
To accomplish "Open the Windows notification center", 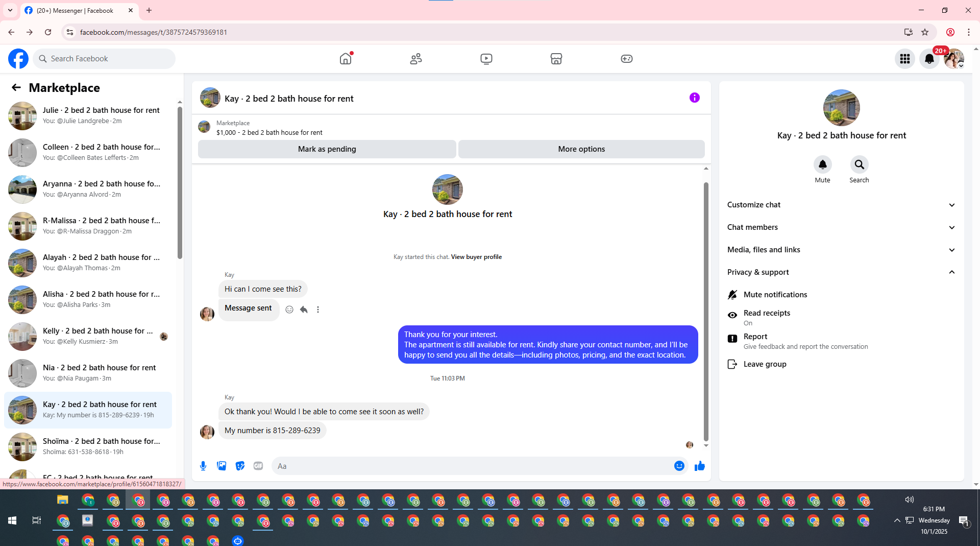I will click(964, 520).
